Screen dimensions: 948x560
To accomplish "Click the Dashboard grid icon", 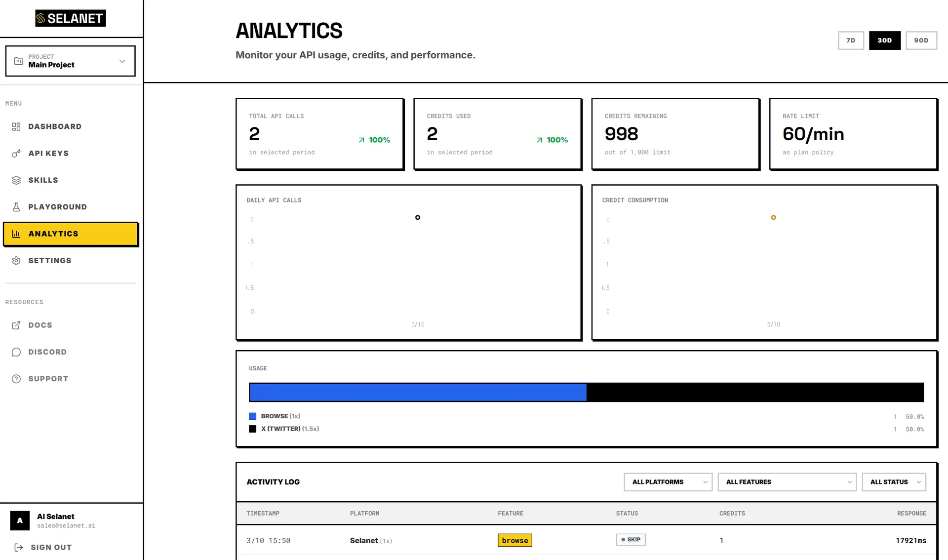I will (16, 126).
